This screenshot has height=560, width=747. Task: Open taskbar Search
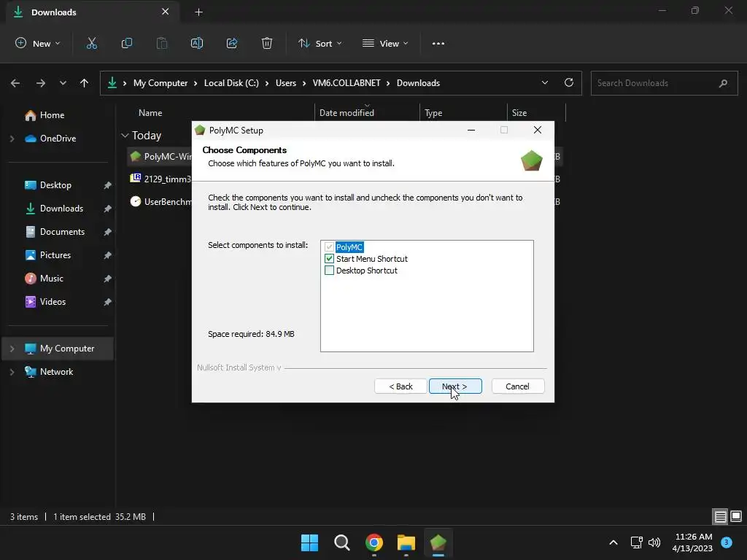pos(341,542)
